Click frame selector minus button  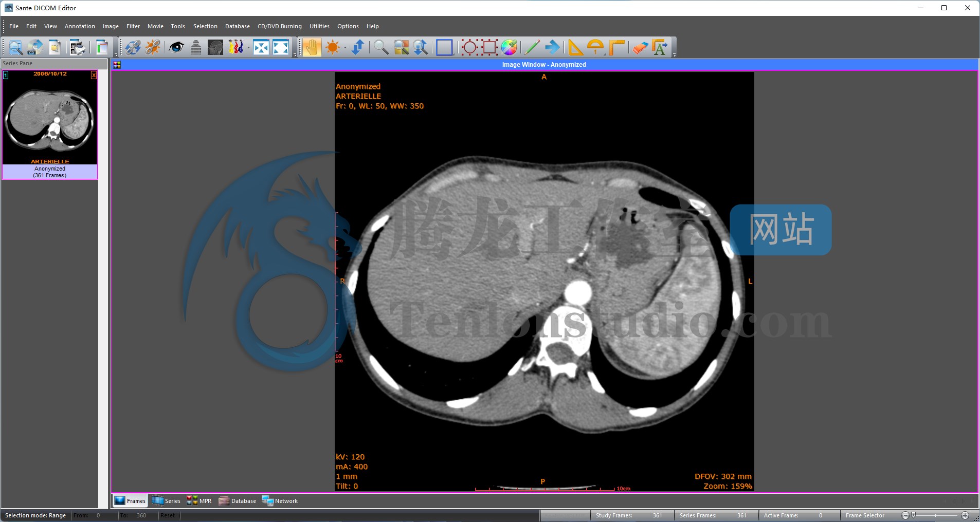(905, 515)
